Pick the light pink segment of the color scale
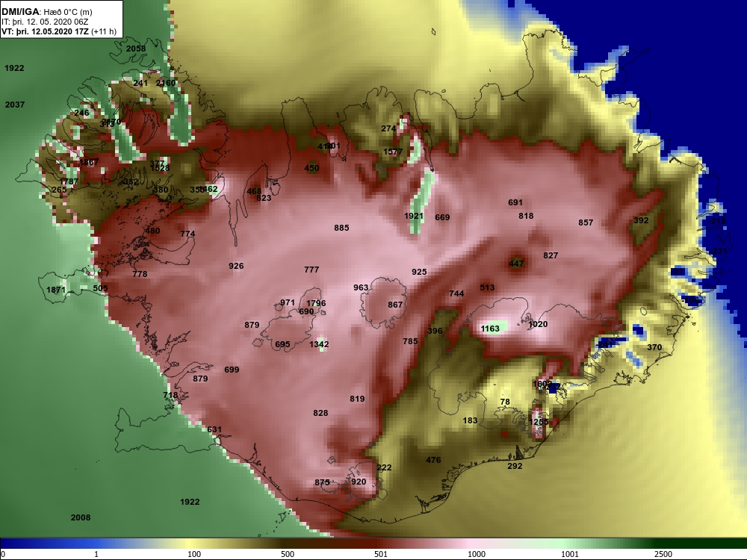The image size is (747, 560). pos(471,544)
